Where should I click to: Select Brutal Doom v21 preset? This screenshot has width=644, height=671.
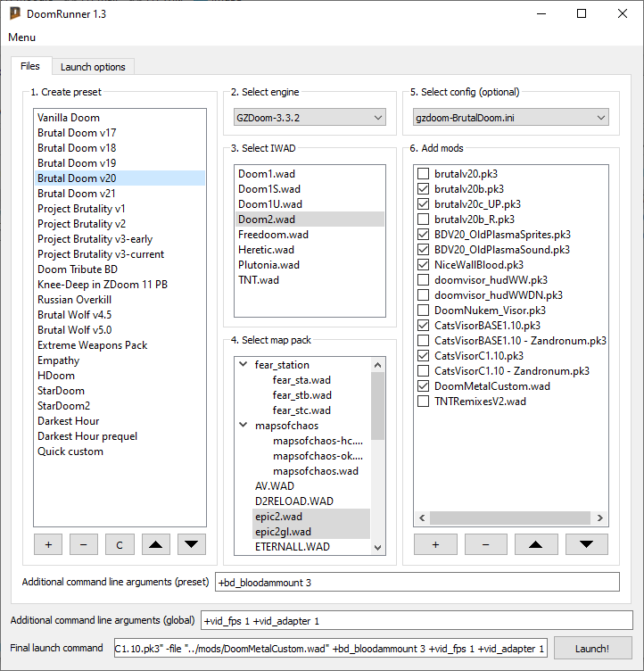click(120, 194)
